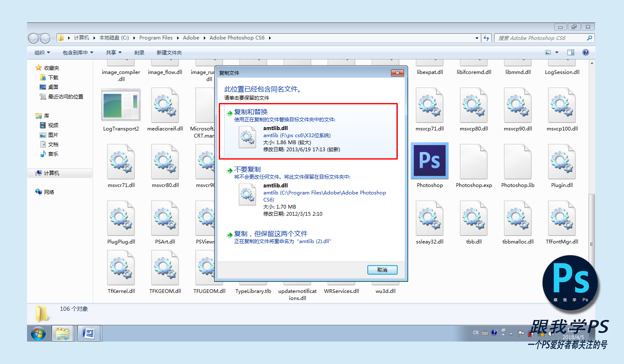Open the Photoshop application icon

pyautogui.click(x=430, y=161)
